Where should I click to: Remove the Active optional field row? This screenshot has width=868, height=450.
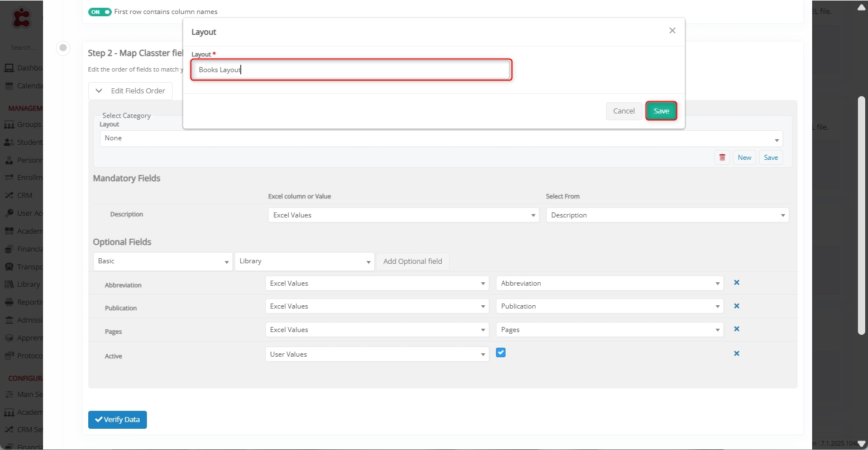coord(736,354)
